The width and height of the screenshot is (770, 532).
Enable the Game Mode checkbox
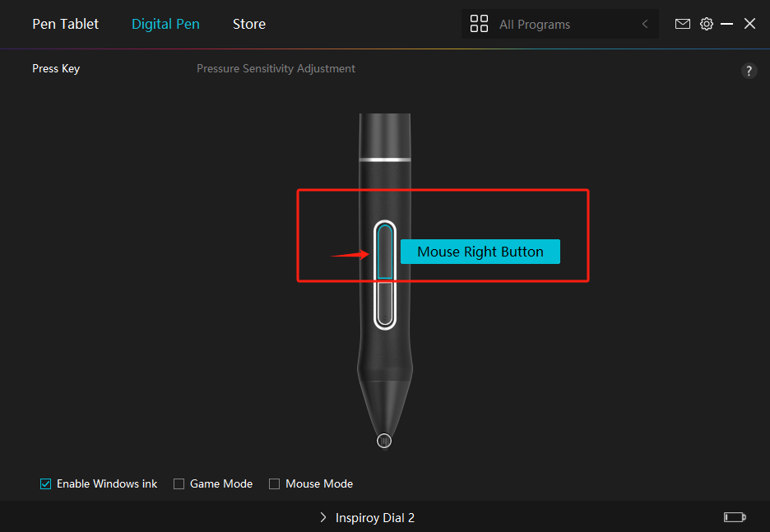tap(179, 484)
